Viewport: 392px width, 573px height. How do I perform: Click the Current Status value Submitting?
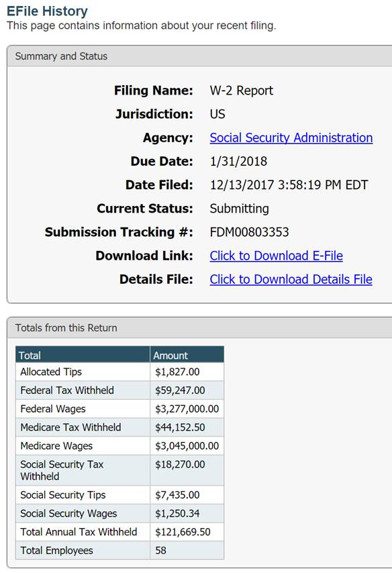coord(239,209)
